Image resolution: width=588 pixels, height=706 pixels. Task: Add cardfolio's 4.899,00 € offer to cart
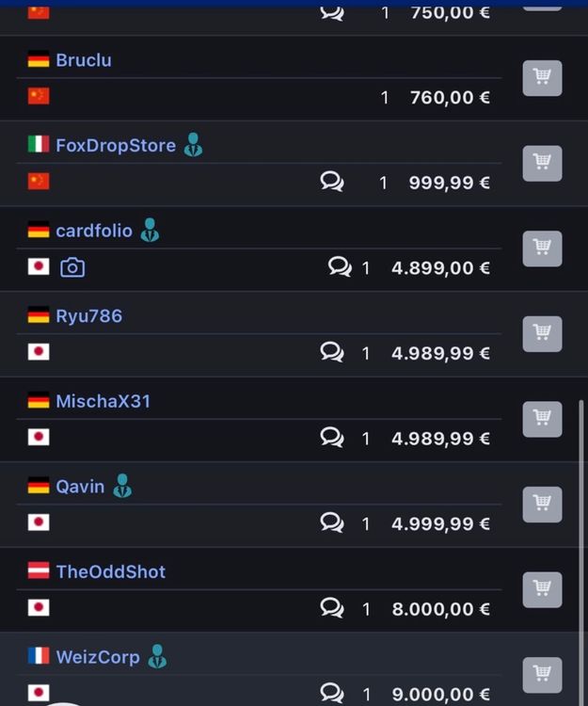coord(542,249)
